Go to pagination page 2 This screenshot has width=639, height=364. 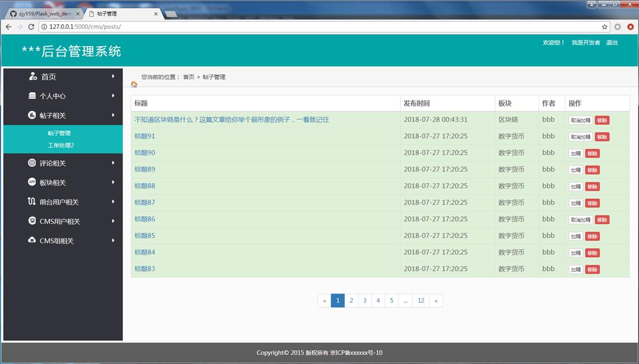351,300
